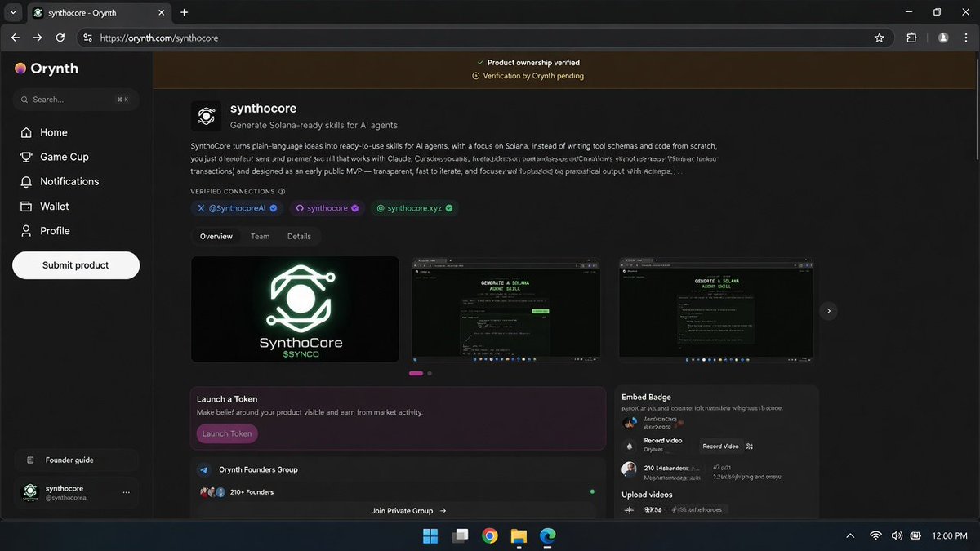Go to Home in sidebar

click(54, 132)
